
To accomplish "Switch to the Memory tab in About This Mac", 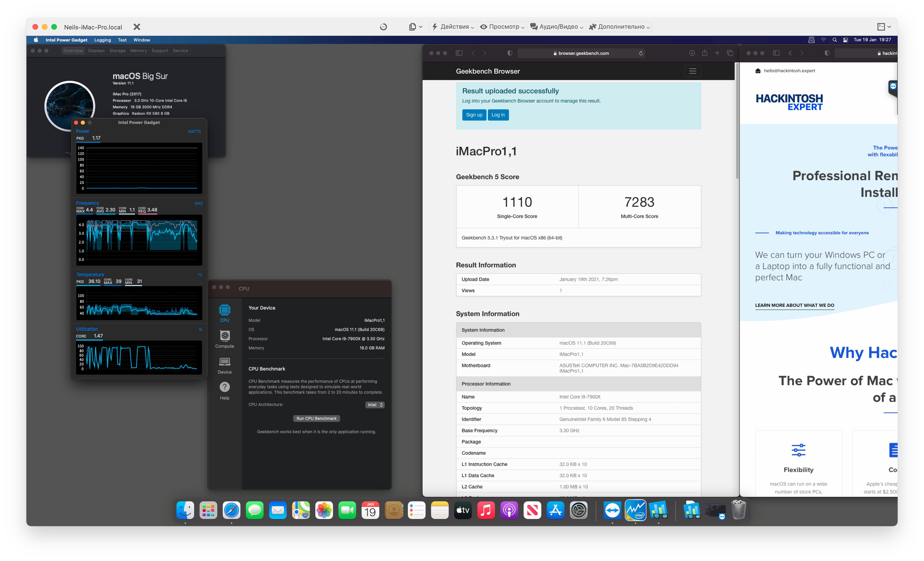I will [138, 51].
